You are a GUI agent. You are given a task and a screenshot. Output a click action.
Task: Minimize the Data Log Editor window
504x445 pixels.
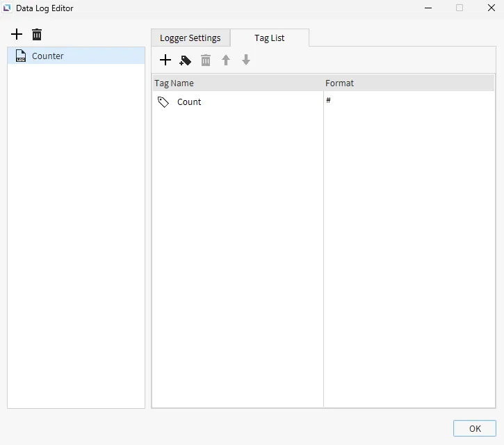[427, 8]
